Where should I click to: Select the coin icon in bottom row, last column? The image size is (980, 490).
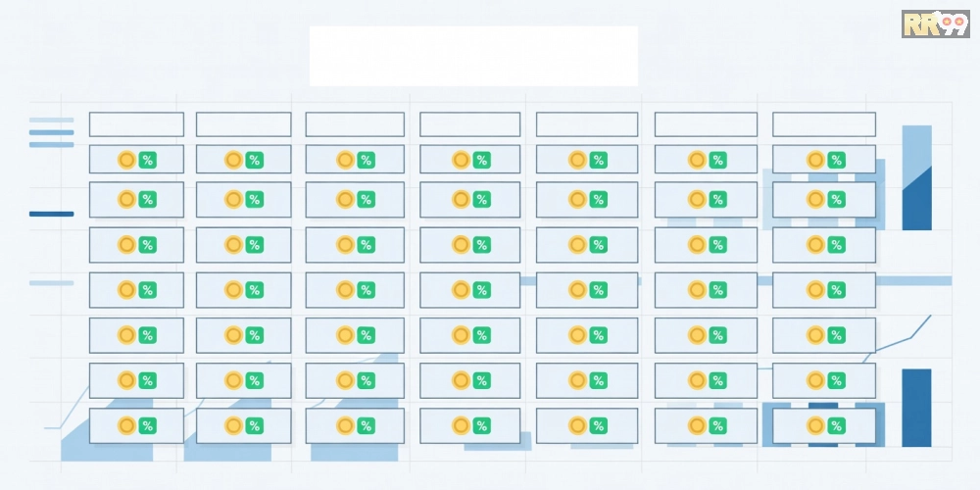click(x=815, y=425)
